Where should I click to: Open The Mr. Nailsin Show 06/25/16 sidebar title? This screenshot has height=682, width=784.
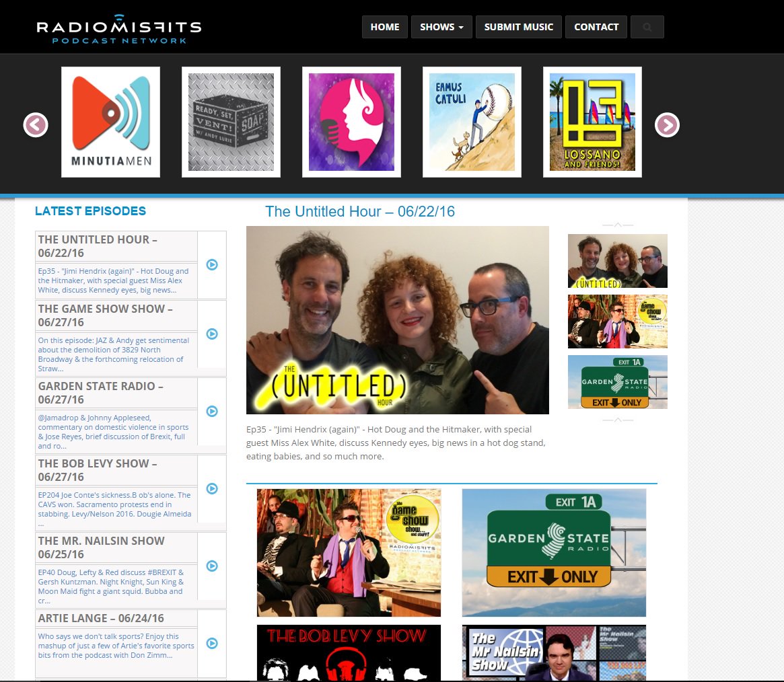pyautogui.click(x=101, y=547)
